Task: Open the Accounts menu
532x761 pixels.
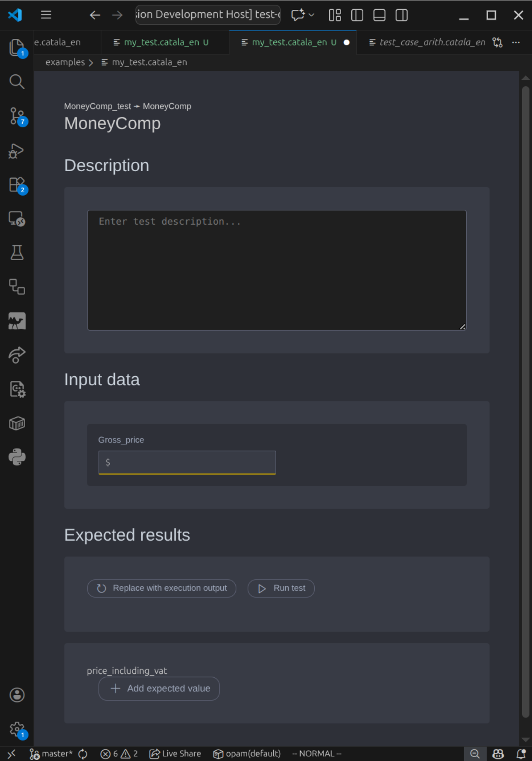Action: pyautogui.click(x=17, y=695)
